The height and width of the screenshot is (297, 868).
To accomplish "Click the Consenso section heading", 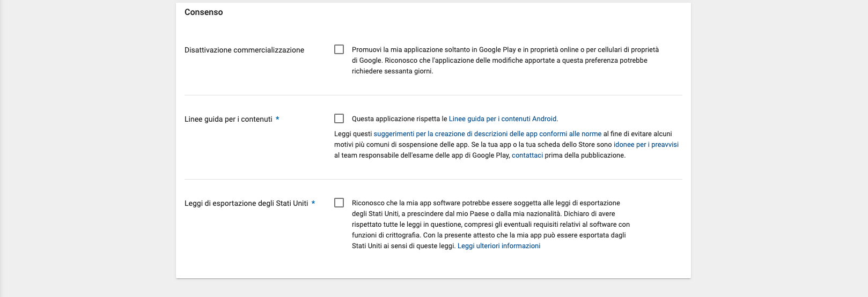I will (204, 12).
